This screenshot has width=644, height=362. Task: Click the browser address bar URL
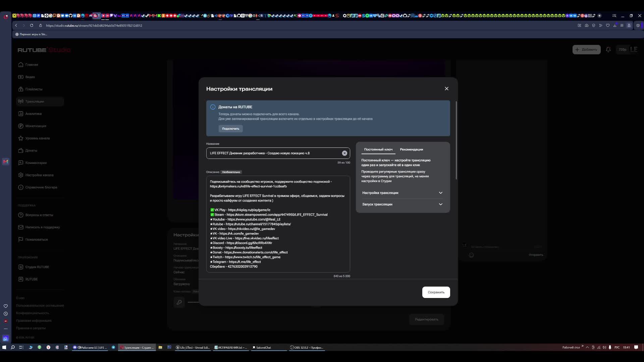[x=94, y=25]
